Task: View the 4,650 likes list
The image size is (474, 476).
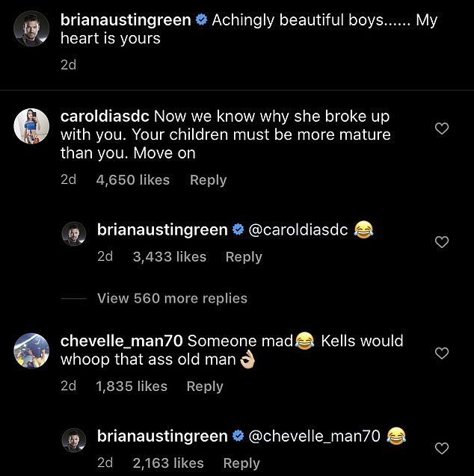Action: 133,180
